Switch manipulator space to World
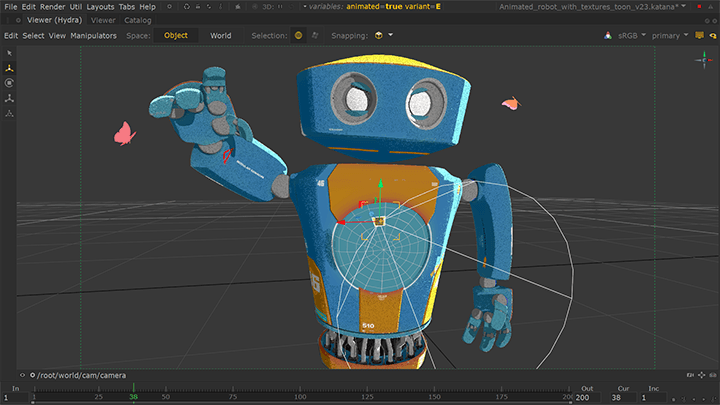Viewport: 720px width, 405px height. coord(221,36)
